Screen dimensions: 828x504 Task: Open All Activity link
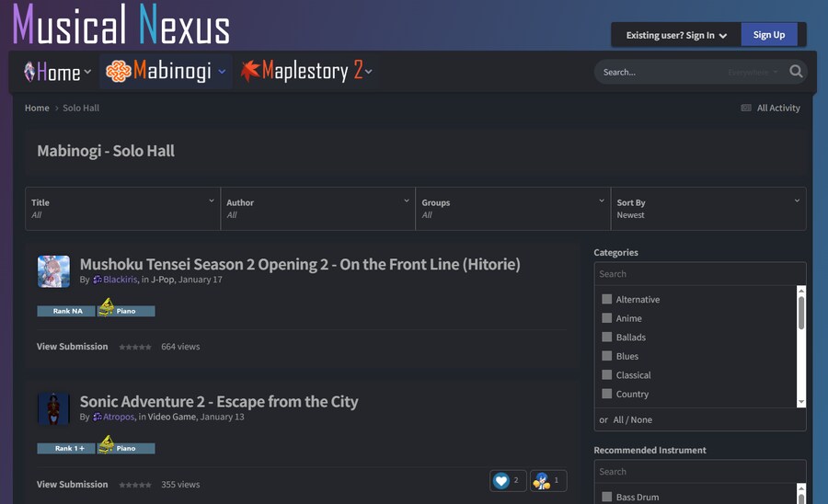tap(778, 108)
